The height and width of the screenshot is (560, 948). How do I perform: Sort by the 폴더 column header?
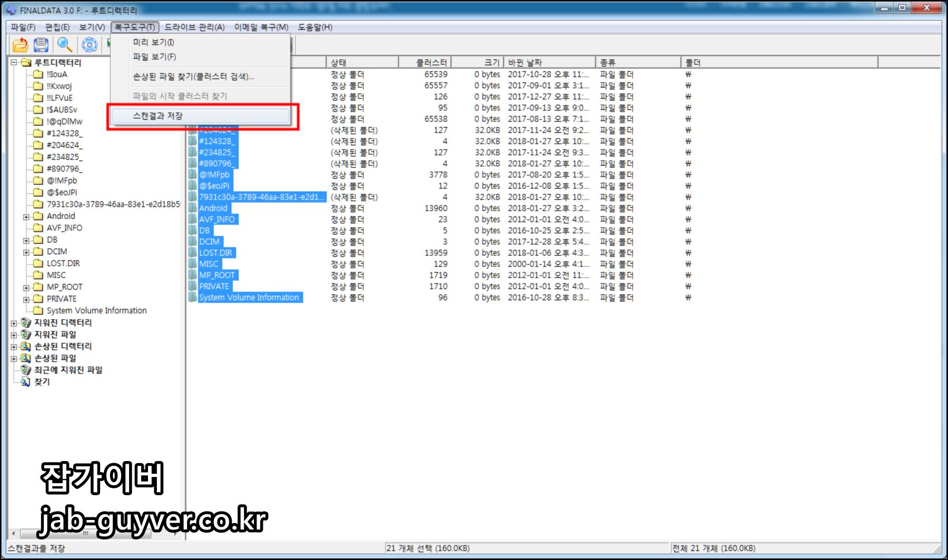779,62
